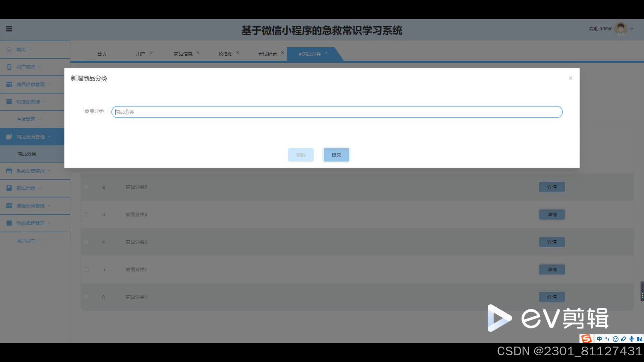Focus the 商品分类 text input field
Image resolution: width=644 pixels, height=362 pixels.
pos(337,112)
